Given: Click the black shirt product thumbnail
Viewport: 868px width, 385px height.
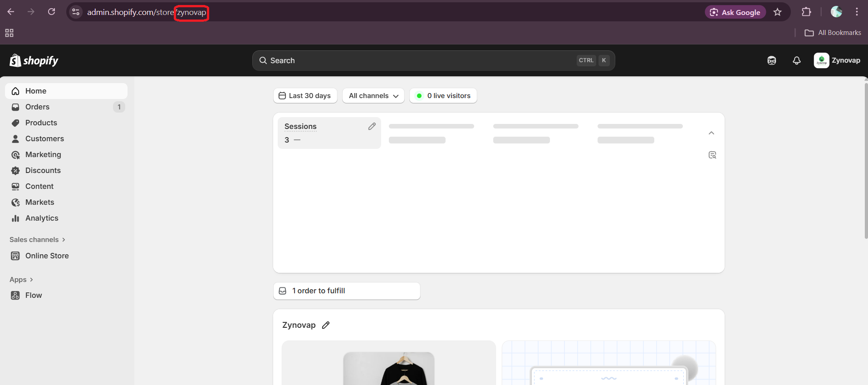Looking at the screenshot, I should (x=389, y=368).
